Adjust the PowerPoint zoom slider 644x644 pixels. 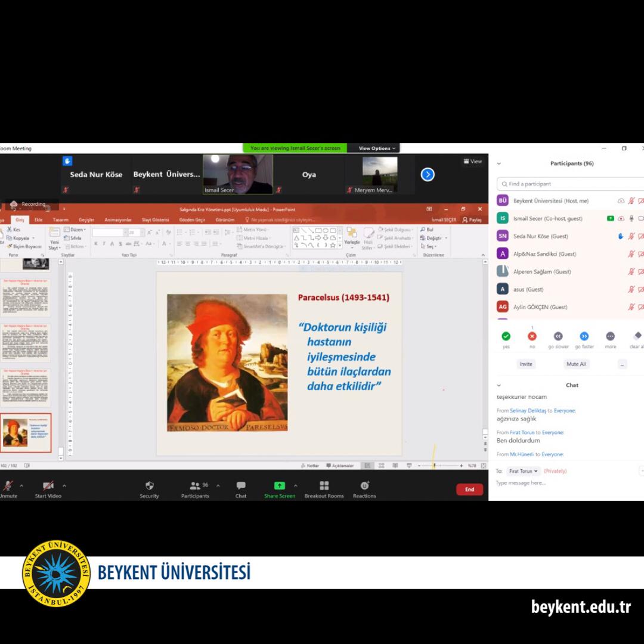click(434, 465)
